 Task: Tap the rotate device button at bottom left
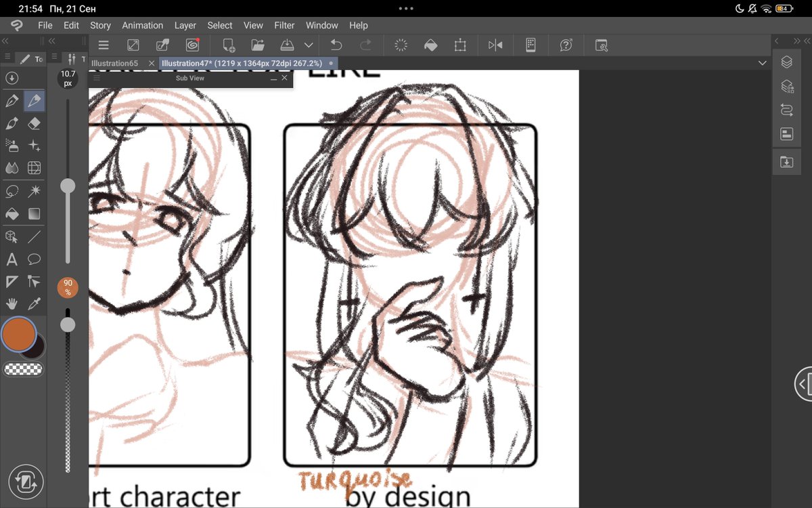point(26,482)
